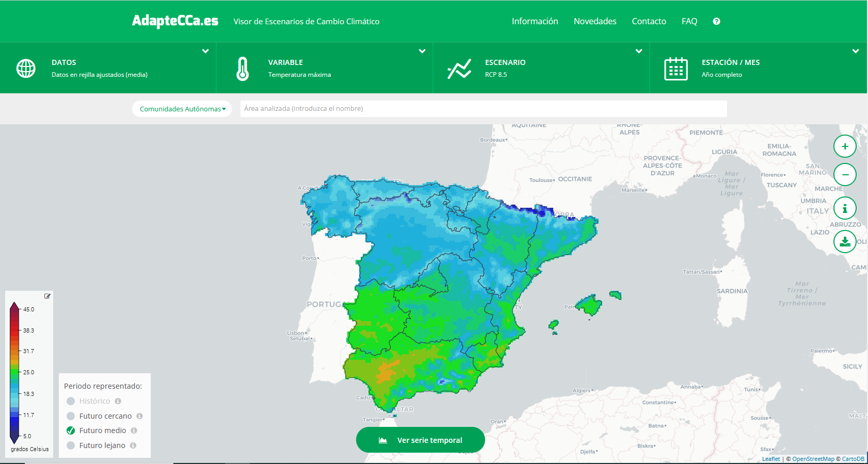The width and height of the screenshot is (868, 464).
Task: Click the Mallorca island on the map
Action: [589, 305]
